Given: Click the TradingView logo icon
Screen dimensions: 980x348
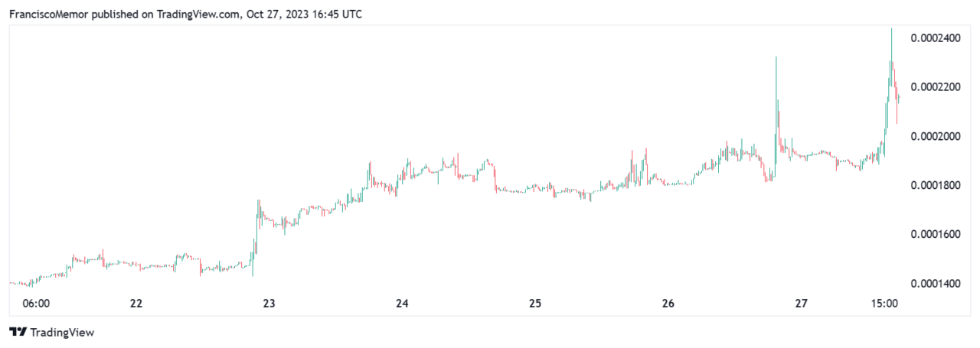Looking at the screenshot, I should (18, 332).
